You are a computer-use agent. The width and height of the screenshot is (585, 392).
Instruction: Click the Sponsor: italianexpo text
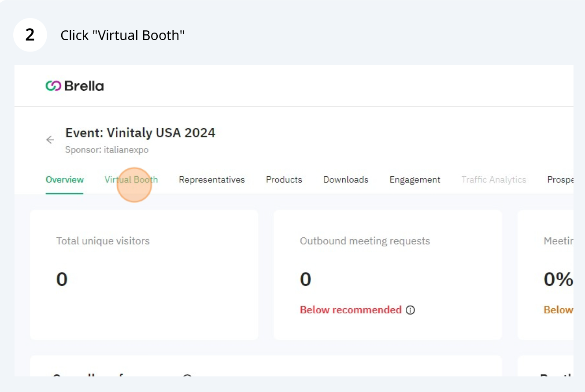pos(107,150)
